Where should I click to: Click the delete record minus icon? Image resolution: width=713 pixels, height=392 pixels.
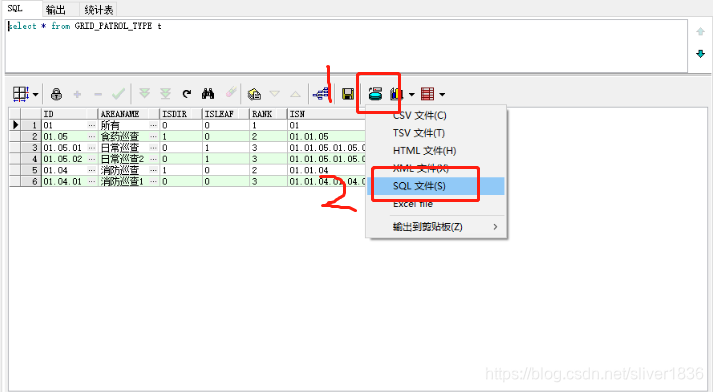98,94
